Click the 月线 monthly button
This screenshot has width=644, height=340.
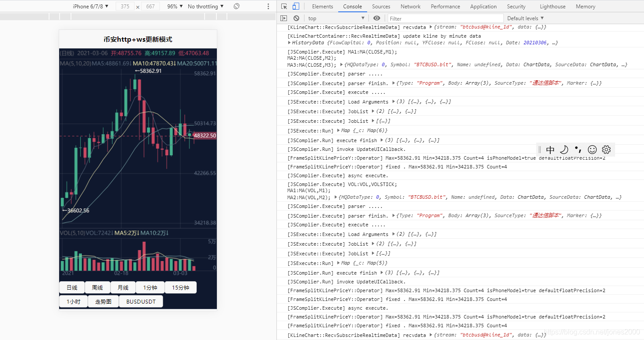tap(123, 287)
